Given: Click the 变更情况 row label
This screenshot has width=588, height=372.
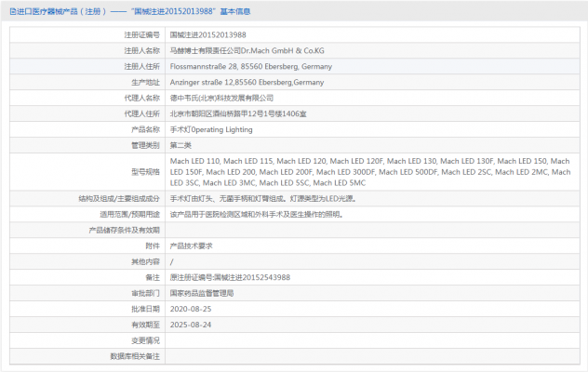Looking at the screenshot, I should click(144, 340).
